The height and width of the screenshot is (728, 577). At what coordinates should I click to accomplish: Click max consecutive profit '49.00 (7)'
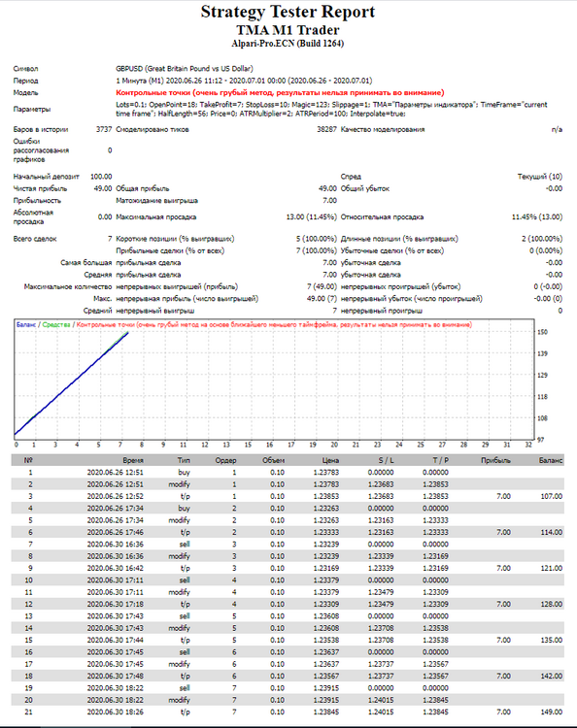(x=322, y=299)
